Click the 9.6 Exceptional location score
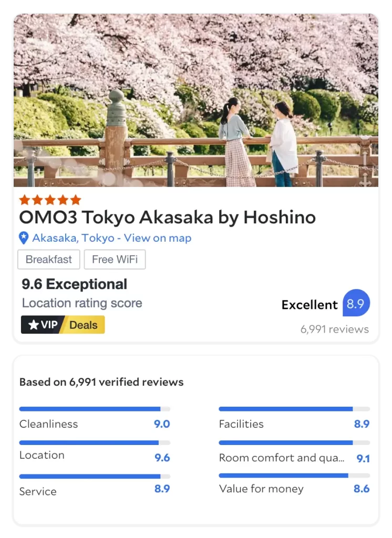This screenshot has width=392, height=538. [x=74, y=284]
